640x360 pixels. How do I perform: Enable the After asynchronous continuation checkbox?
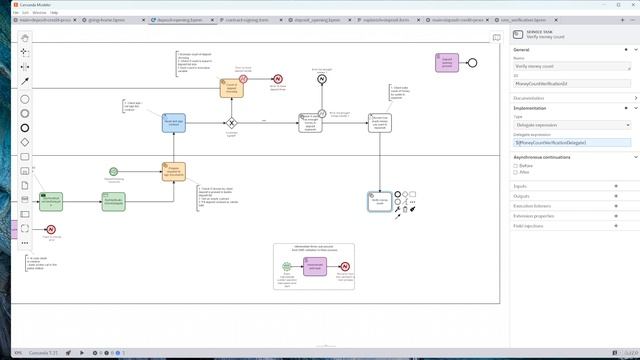click(x=516, y=172)
